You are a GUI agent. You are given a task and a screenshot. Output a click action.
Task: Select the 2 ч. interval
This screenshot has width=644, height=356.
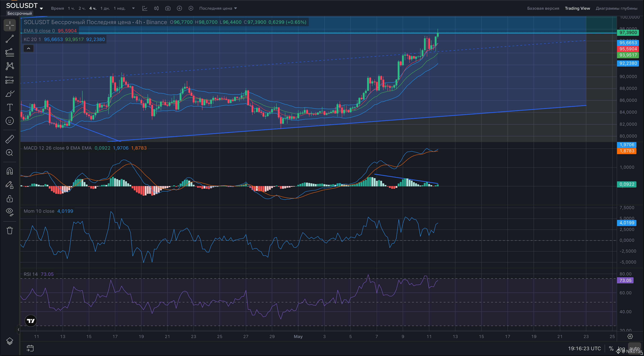[82, 8]
